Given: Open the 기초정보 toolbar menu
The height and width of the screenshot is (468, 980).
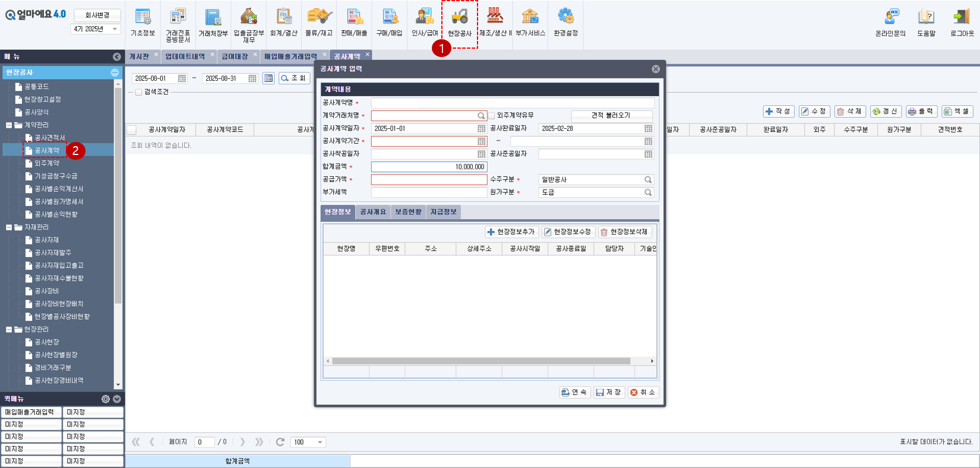Looking at the screenshot, I should coord(143,23).
